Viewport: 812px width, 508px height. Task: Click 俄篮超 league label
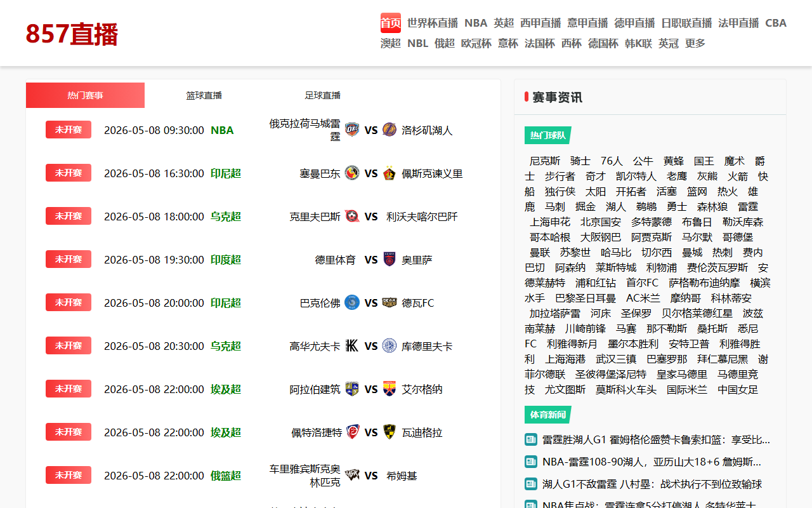[x=226, y=476]
